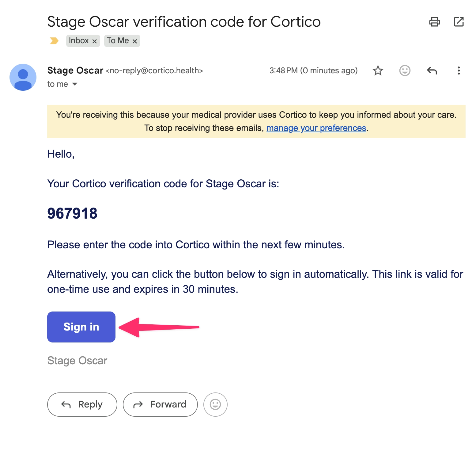The width and height of the screenshot is (476, 455).
Task: Click the Reply button below message
Action: click(82, 404)
